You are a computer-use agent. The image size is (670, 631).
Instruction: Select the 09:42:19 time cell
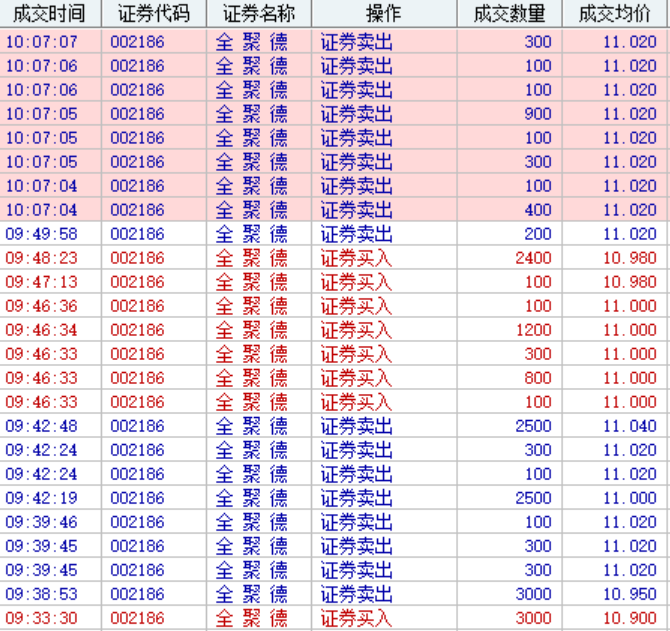(41, 498)
